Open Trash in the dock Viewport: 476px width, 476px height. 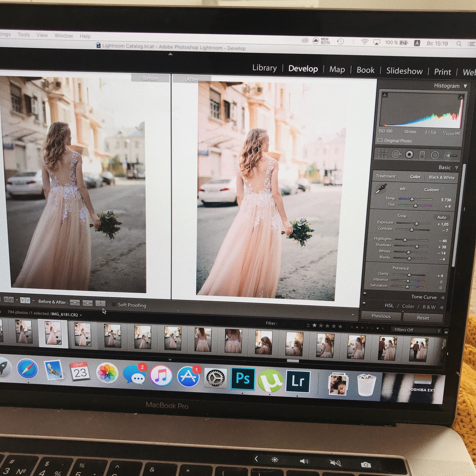point(366,385)
